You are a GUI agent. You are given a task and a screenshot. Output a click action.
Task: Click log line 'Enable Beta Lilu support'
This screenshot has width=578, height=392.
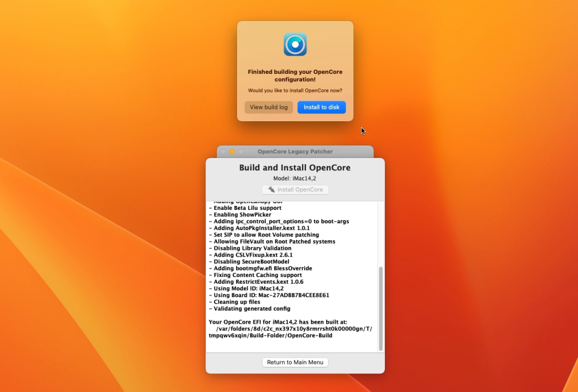[245, 208]
